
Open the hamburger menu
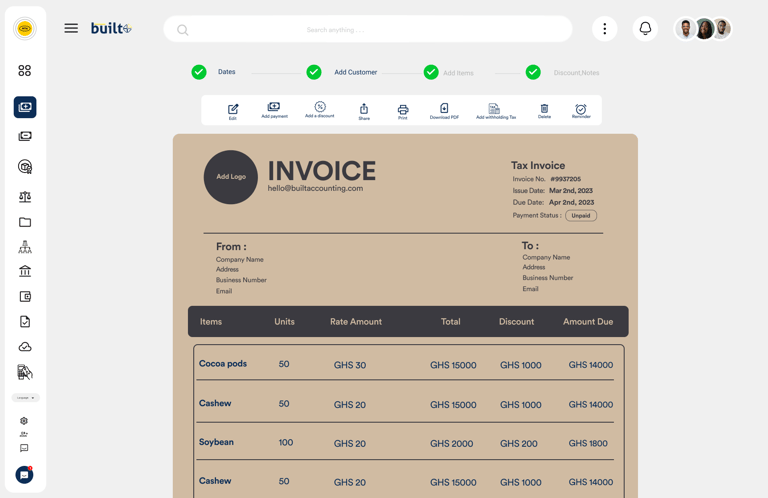71,28
